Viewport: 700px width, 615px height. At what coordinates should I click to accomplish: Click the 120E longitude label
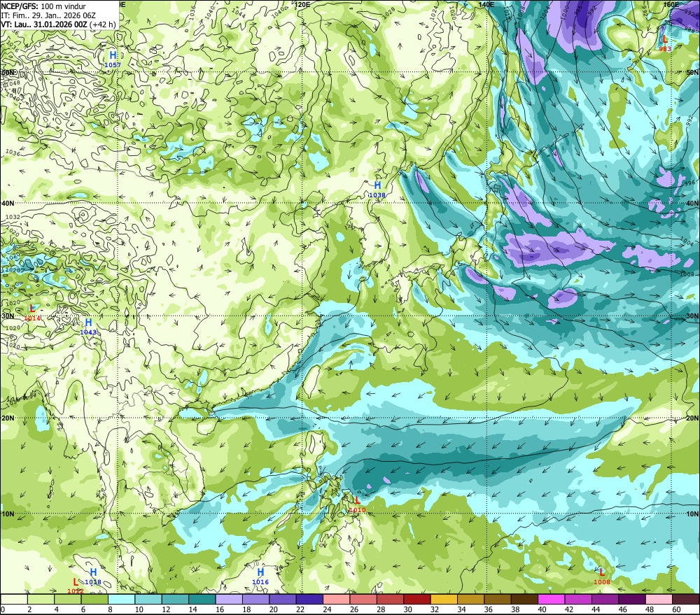[x=302, y=4]
